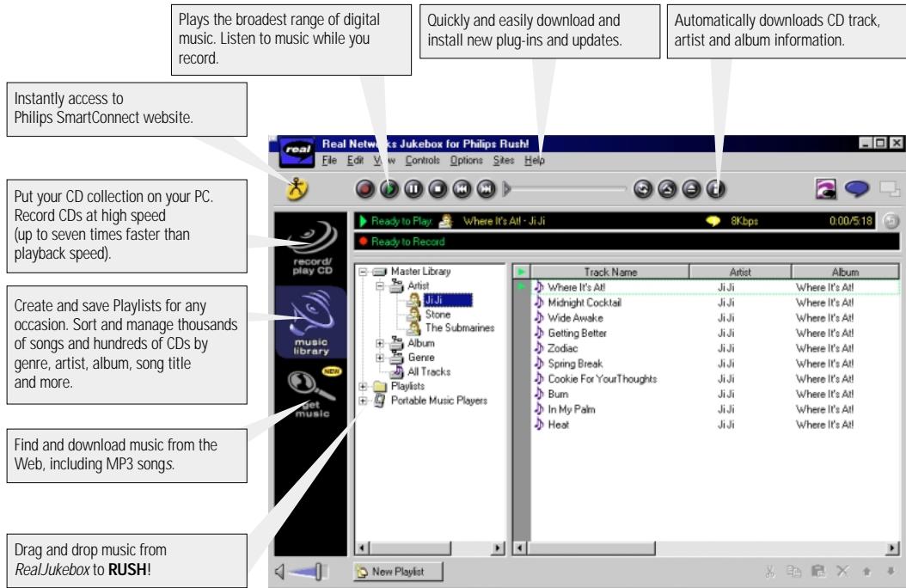Click the Cut scissors icon in bottom toolbar
Viewport: 906px width, 588px height.
769,572
